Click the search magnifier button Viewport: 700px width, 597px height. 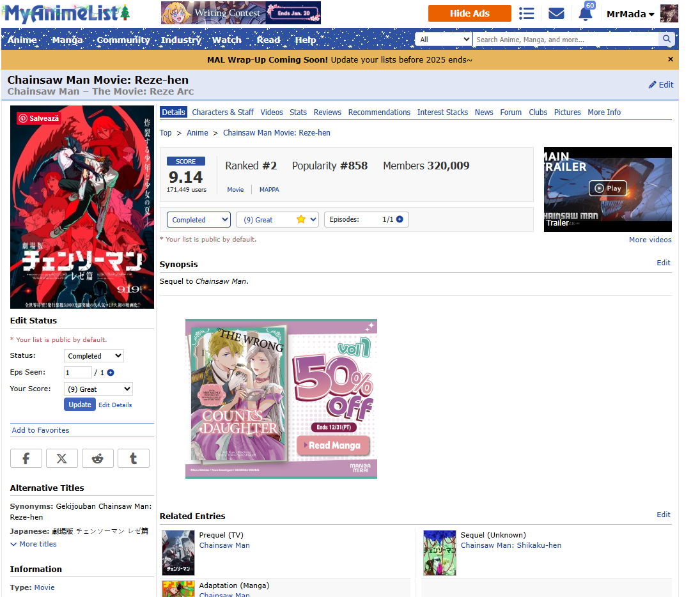pyautogui.click(x=667, y=39)
